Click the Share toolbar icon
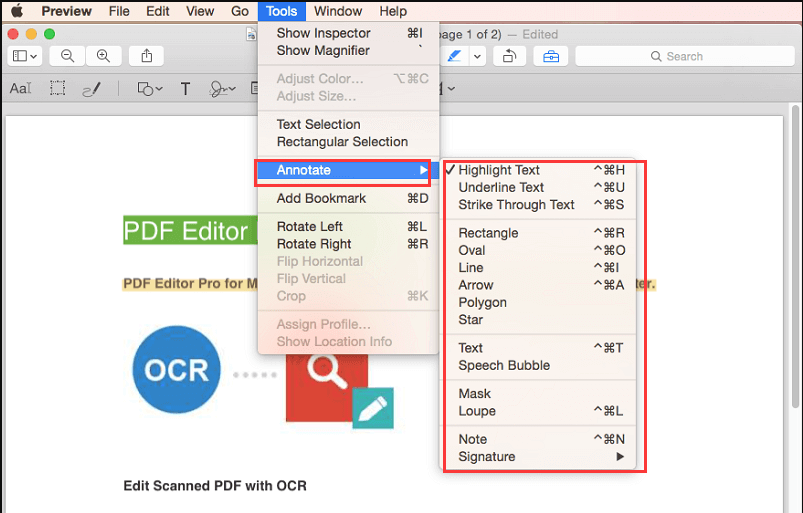 click(x=146, y=57)
